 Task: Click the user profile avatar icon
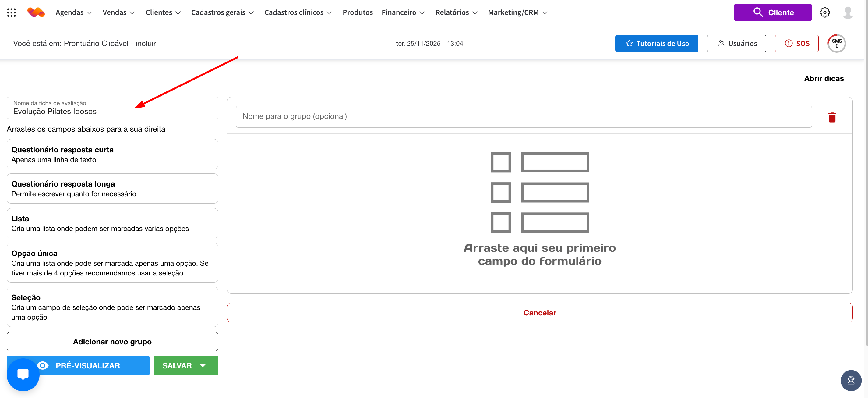point(848,12)
